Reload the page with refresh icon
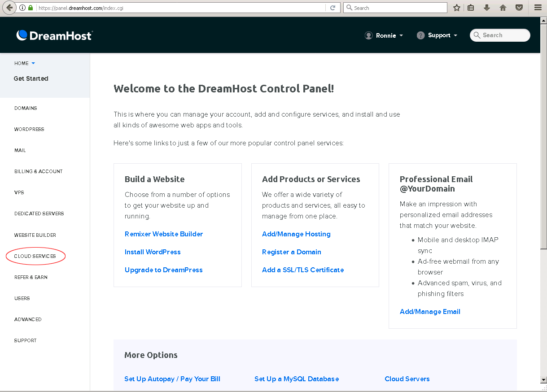Image resolution: width=547 pixels, height=392 pixels. coord(333,8)
